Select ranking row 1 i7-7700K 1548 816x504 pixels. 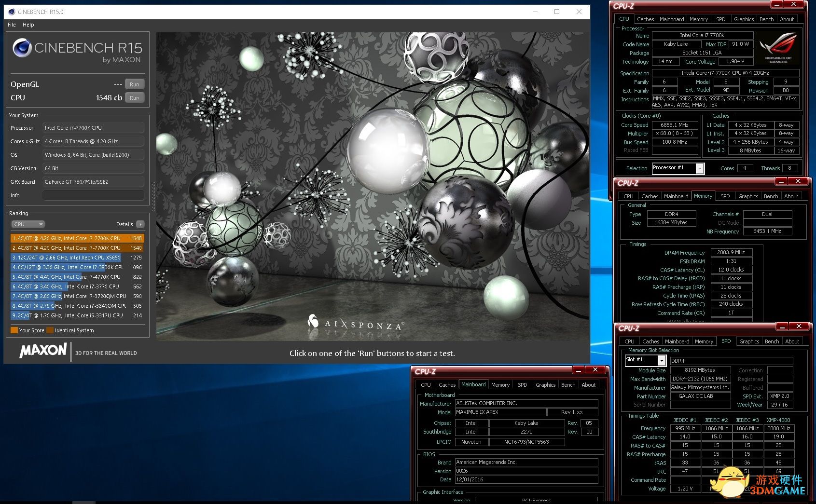point(77,238)
